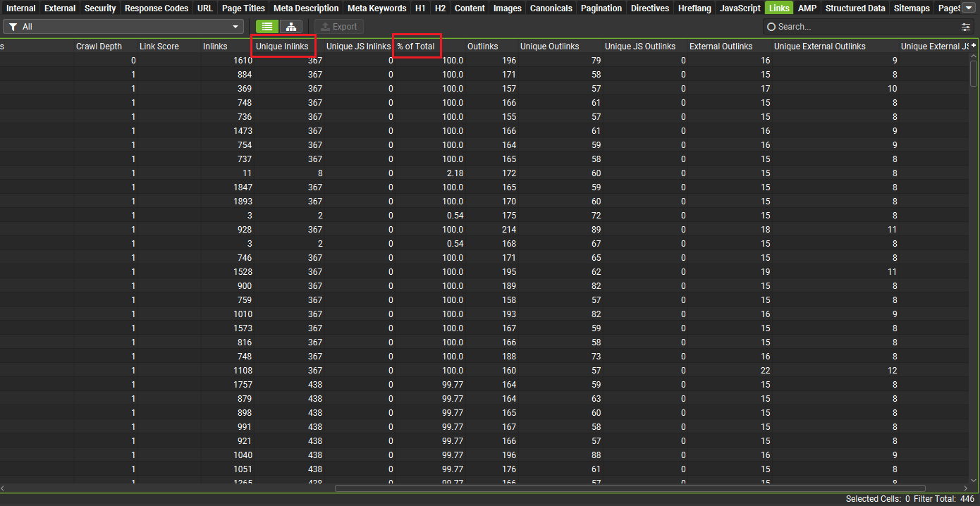Screen dimensions: 980x506
Task: Click the horizontal scrollbar thumb
Action: click(x=630, y=488)
